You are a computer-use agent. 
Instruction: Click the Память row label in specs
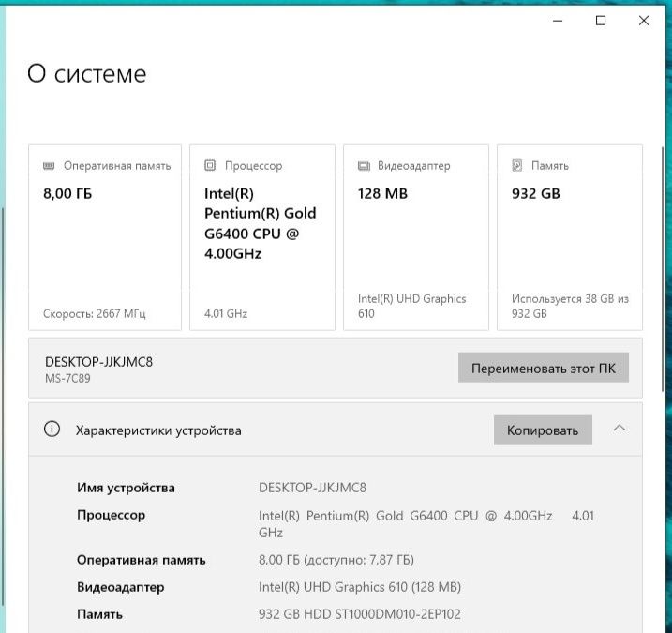(100, 614)
